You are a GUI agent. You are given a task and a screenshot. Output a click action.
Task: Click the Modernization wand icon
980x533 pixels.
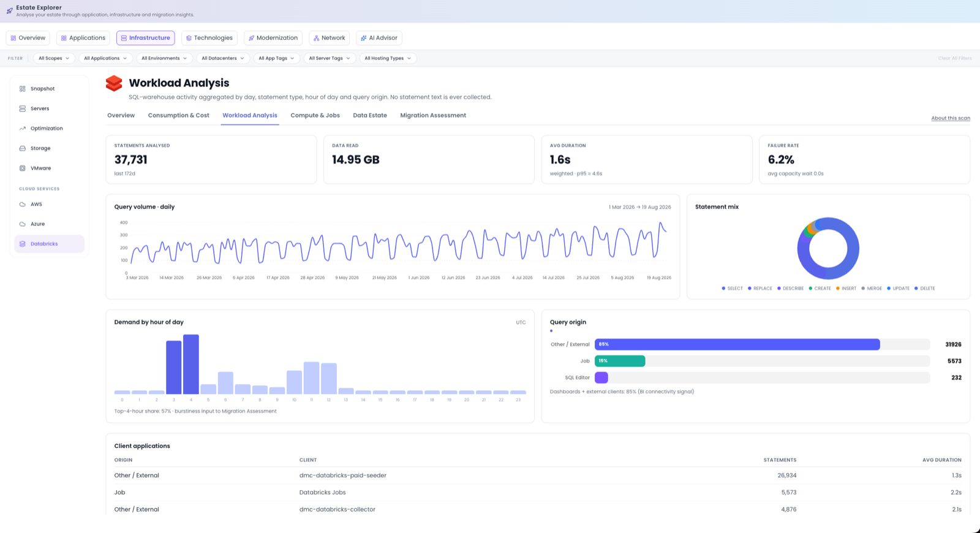(x=251, y=38)
